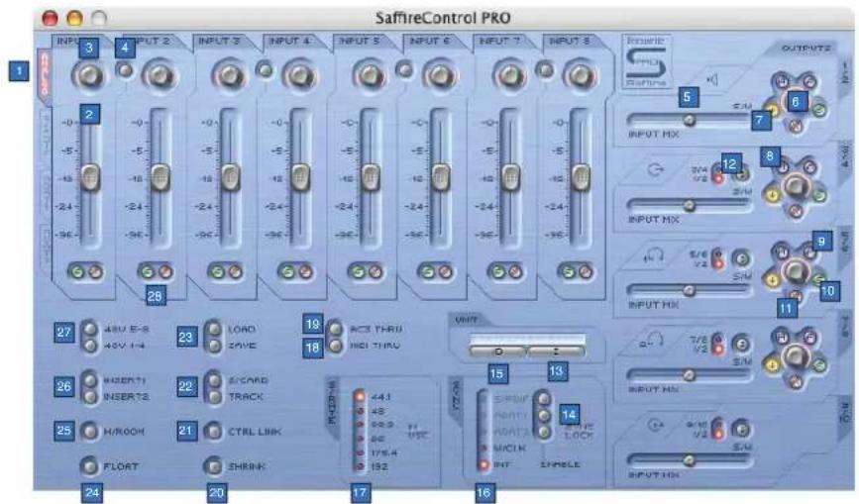Screen dimensions: 859x504
Task: Solo output 7/8 with its green button
Action: point(819,365)
